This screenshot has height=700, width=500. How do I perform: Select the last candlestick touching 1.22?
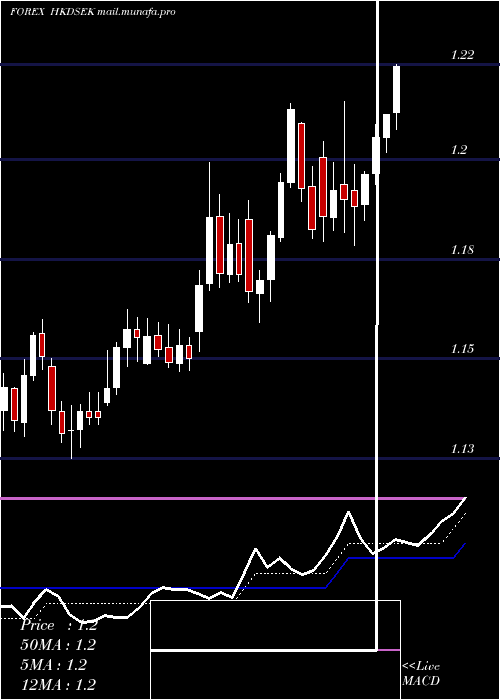[x=396, y=97]
